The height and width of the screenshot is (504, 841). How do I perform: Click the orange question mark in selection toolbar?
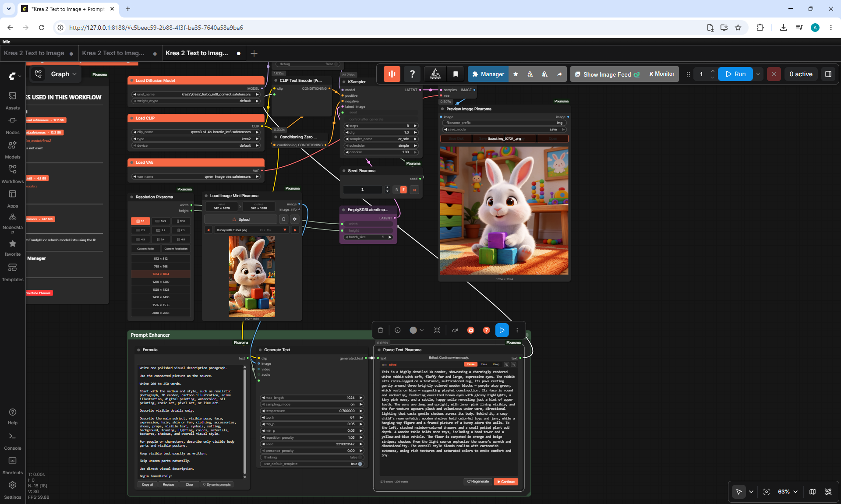click(486, 330)
